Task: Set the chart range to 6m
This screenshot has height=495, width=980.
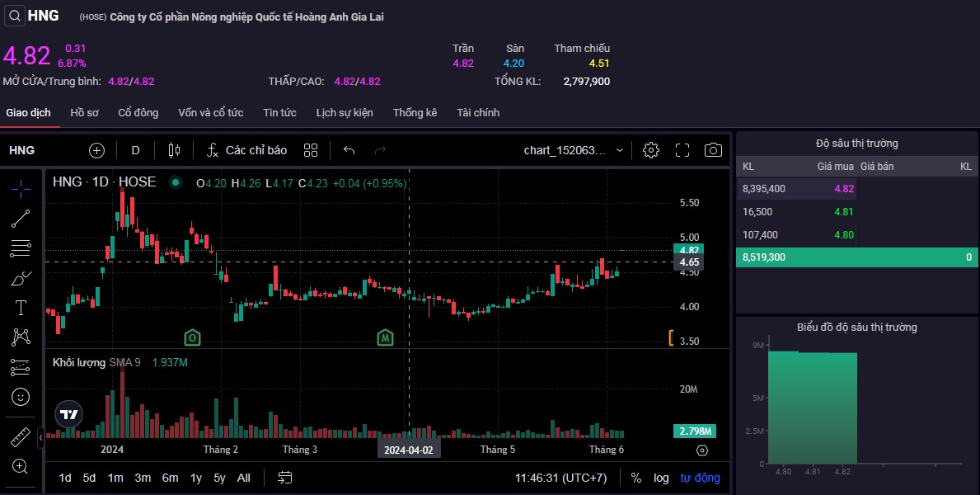Action: (170, 478)
